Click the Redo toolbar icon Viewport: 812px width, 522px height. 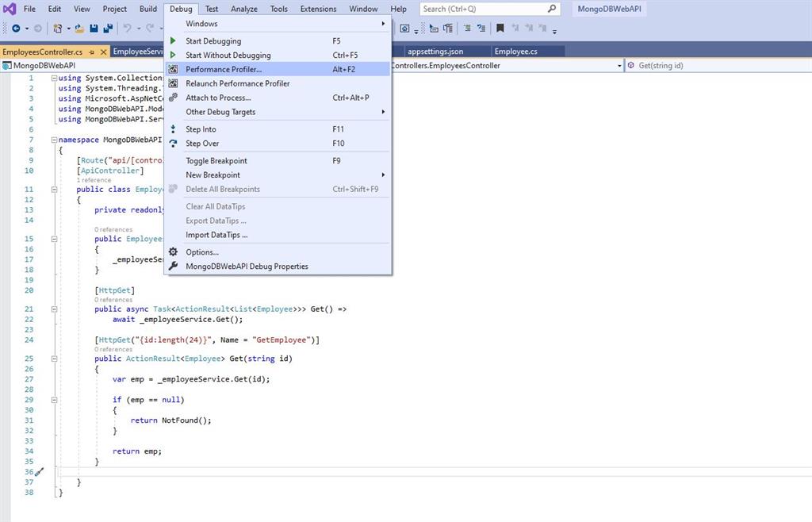(149, 28)
